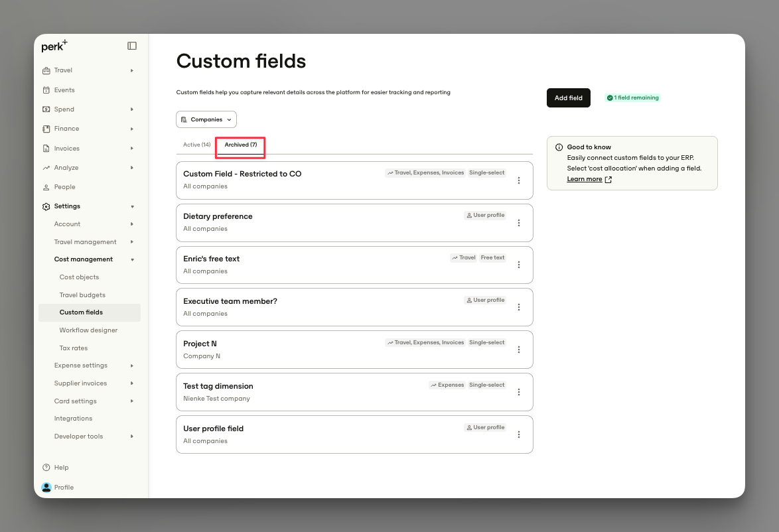Expand the Card settings submenu arrow
This screenshot has width=779, height=532.
pos(131,401)
